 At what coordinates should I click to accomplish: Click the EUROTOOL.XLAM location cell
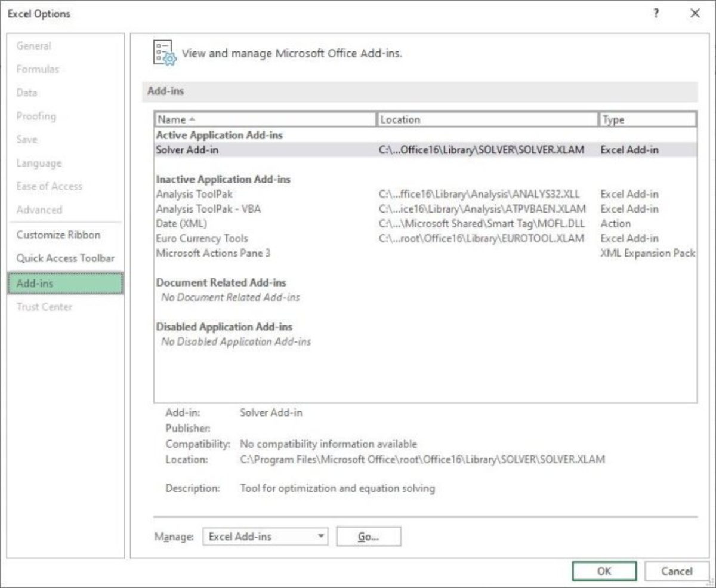point(482,238)
